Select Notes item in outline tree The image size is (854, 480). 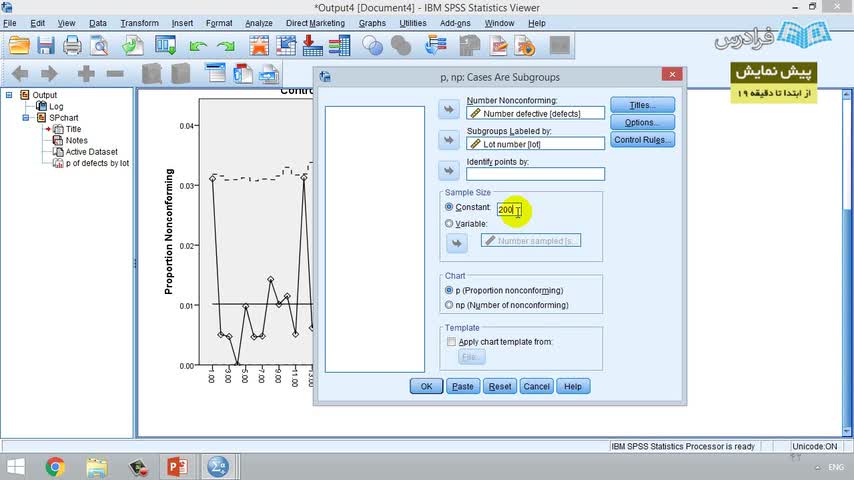pyautogui.click(x=76, y=141)
